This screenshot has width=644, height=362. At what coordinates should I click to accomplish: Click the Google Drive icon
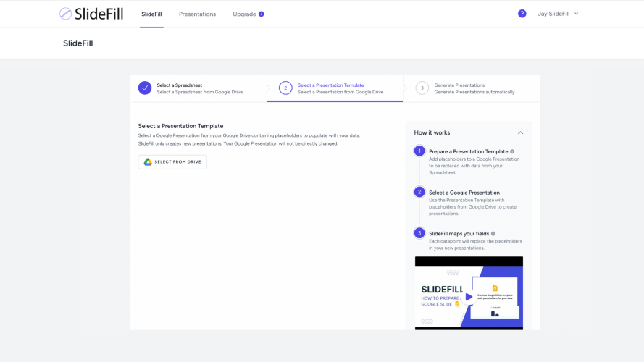tap(148, 161)
